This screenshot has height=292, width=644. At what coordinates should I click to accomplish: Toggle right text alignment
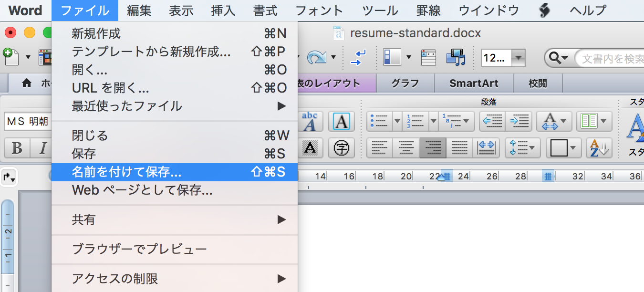[433, 147]
